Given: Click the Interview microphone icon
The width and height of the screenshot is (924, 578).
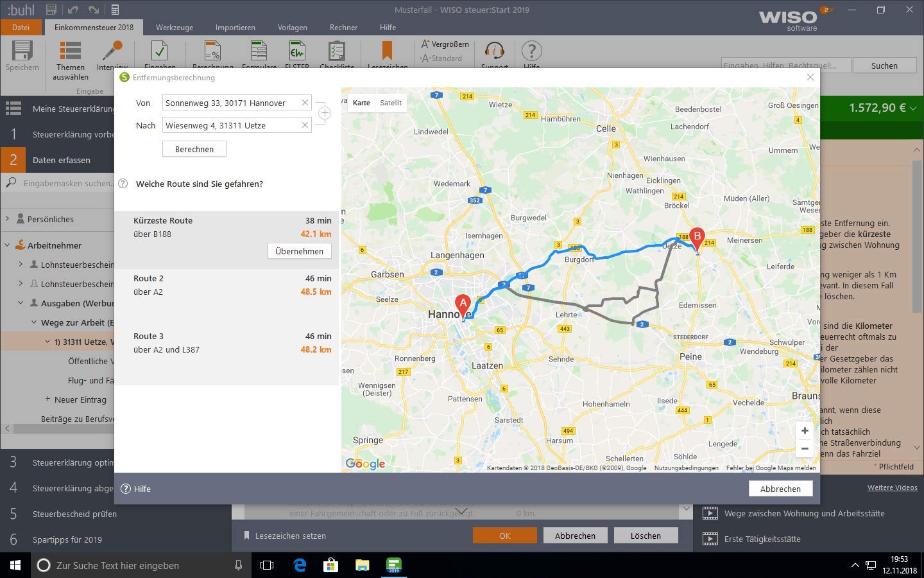Looking at the screenshot, I should (x=112, y=50).
